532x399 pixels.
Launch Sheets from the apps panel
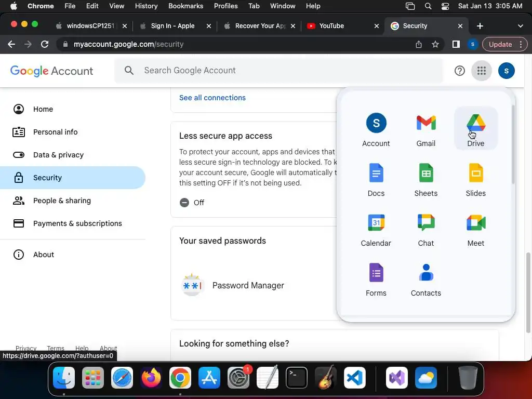[x=426, y=179]
